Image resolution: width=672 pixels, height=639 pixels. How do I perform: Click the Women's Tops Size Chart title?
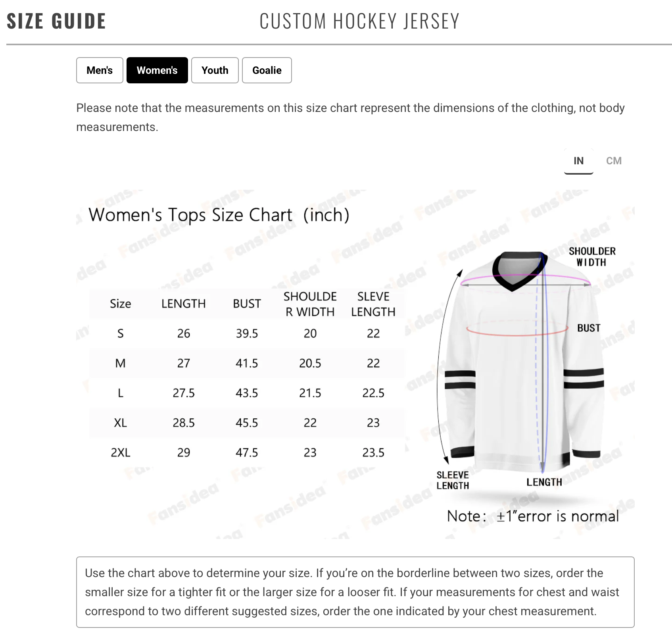[219, 215]
